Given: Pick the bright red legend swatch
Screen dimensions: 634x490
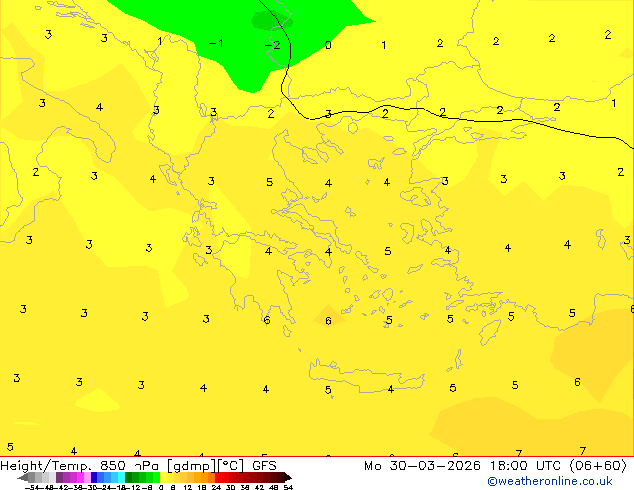Looking at the screenshot, I should point(218,477).
